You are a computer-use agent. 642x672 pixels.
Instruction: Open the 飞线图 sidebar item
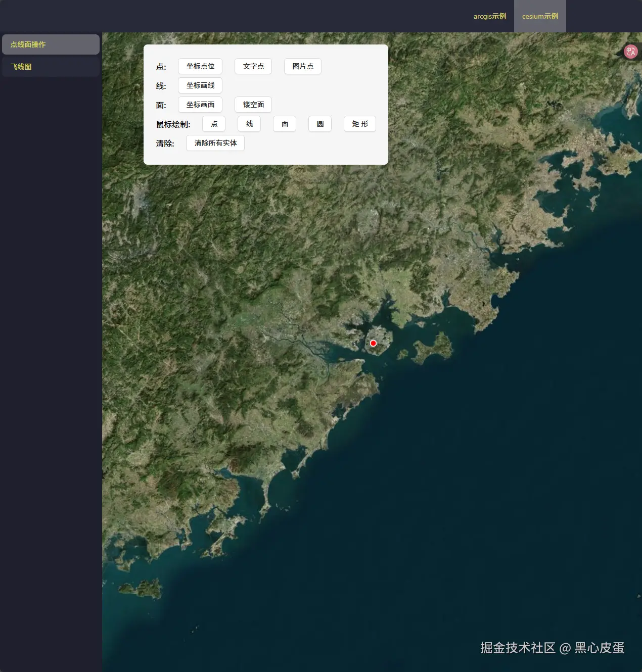pyautogui.click(x=51, y=67)
